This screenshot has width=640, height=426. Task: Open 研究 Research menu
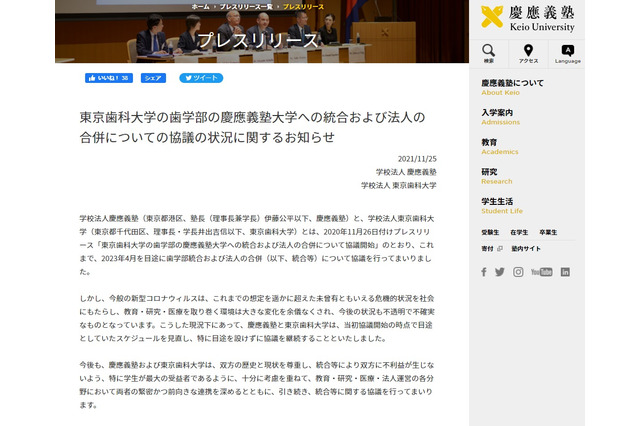(x=496, y=176)
